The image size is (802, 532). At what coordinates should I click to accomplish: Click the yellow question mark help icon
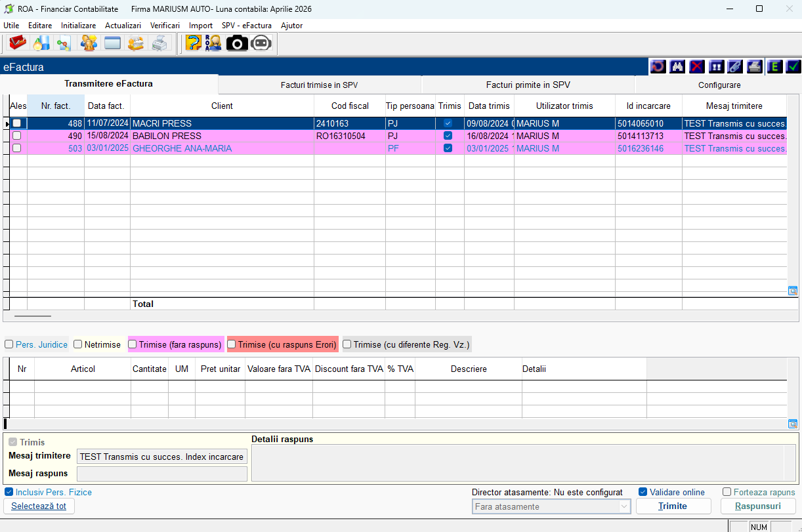tap(193, 43)
